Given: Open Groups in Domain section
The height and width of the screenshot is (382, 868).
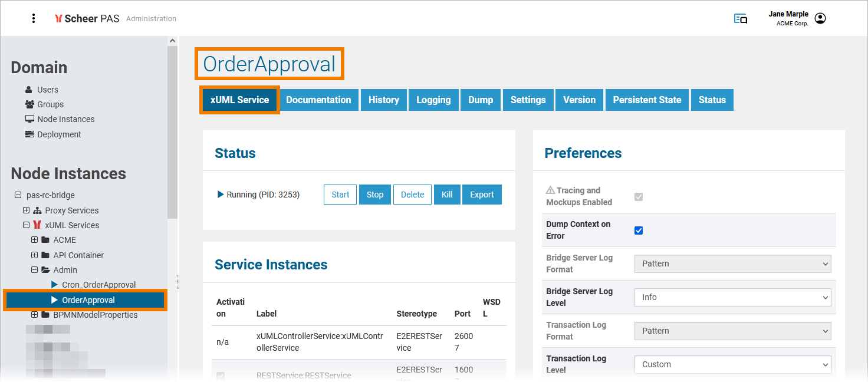Looking at the screenshot, I should pos(50,104).
